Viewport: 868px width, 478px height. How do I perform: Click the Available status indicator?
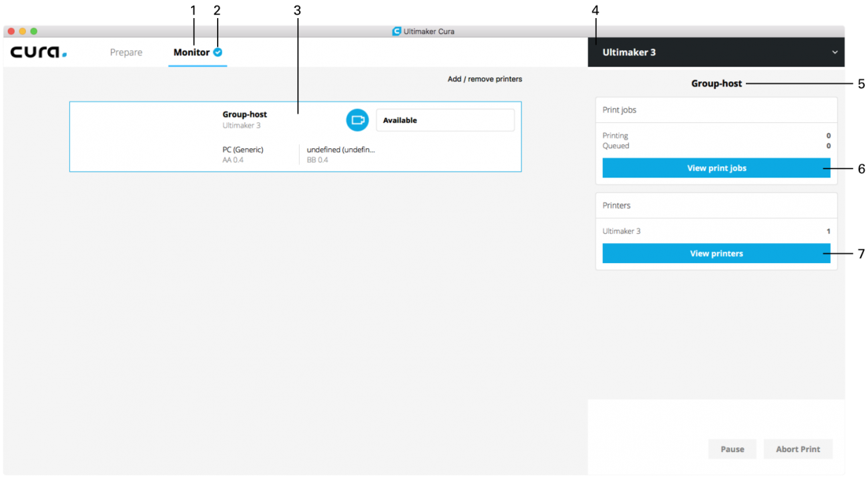point(445,120)
